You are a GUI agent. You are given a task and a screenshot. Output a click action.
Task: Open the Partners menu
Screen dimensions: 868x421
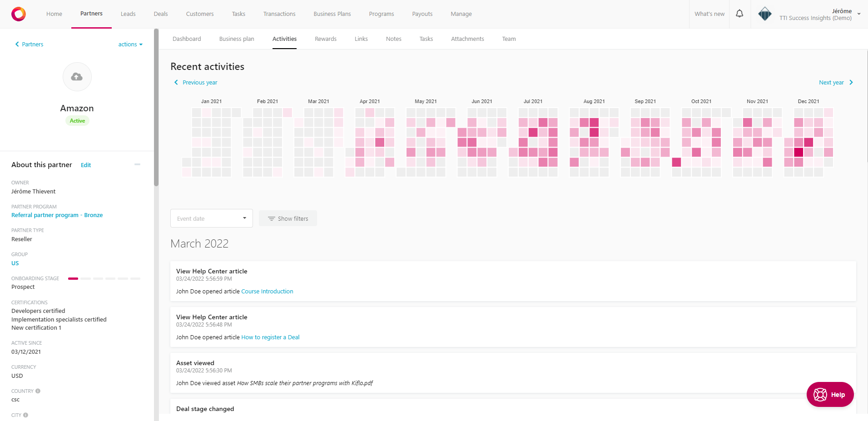(x=91, y=14)
